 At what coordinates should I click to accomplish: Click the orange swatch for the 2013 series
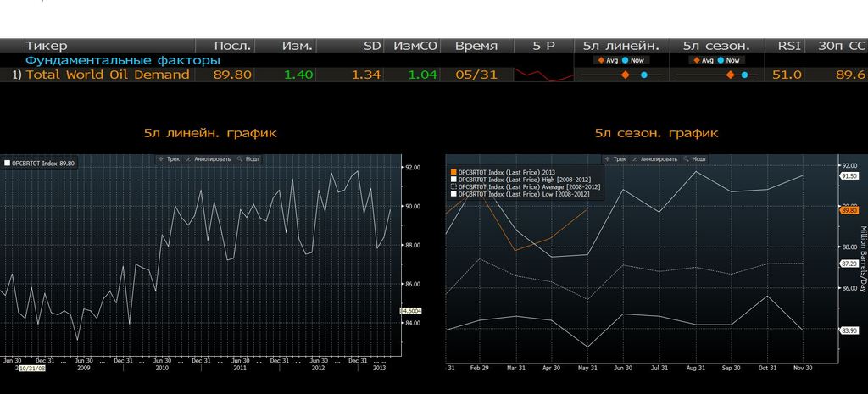tap(454, 172)
